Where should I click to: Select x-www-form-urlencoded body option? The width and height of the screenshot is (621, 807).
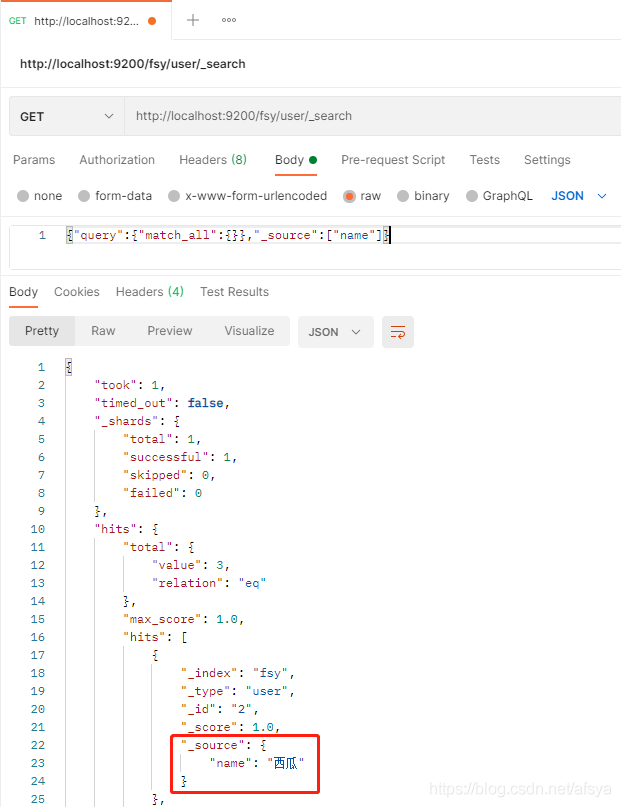tap(175, 196)
